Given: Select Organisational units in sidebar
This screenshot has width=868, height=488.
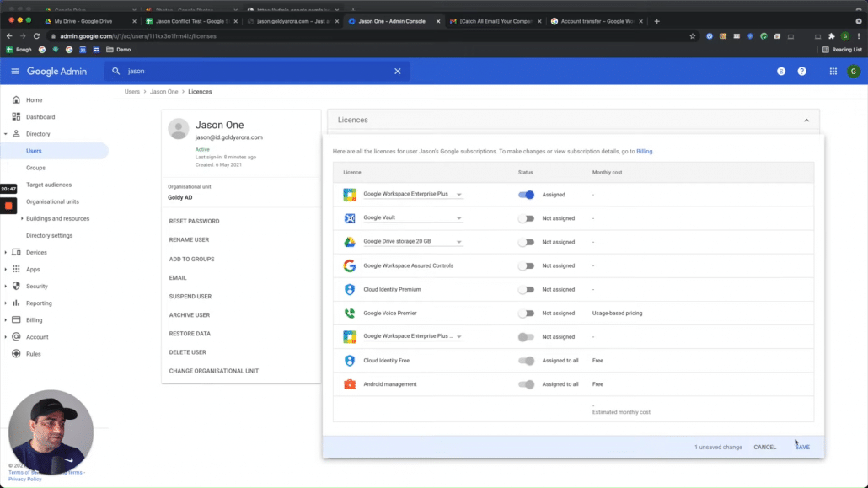Looking at the screenshot, I should coord(52,201).
